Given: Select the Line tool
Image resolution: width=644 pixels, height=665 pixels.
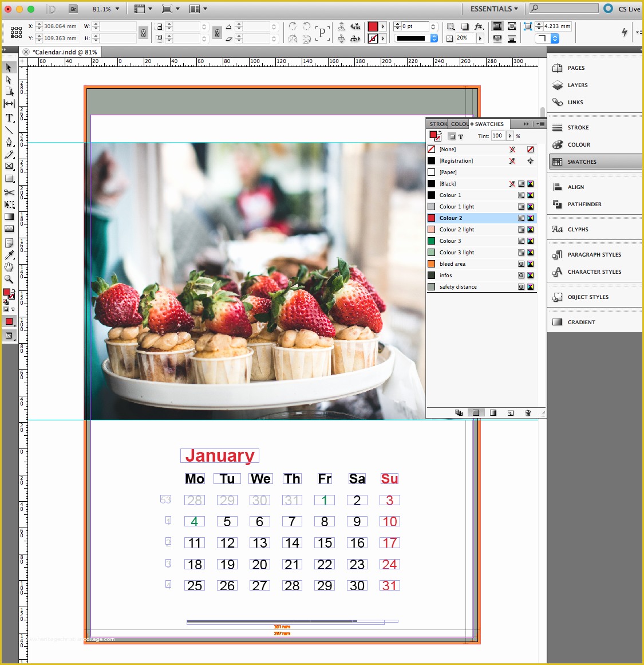Looking at the screenshot, I should (x=9, y=130).
